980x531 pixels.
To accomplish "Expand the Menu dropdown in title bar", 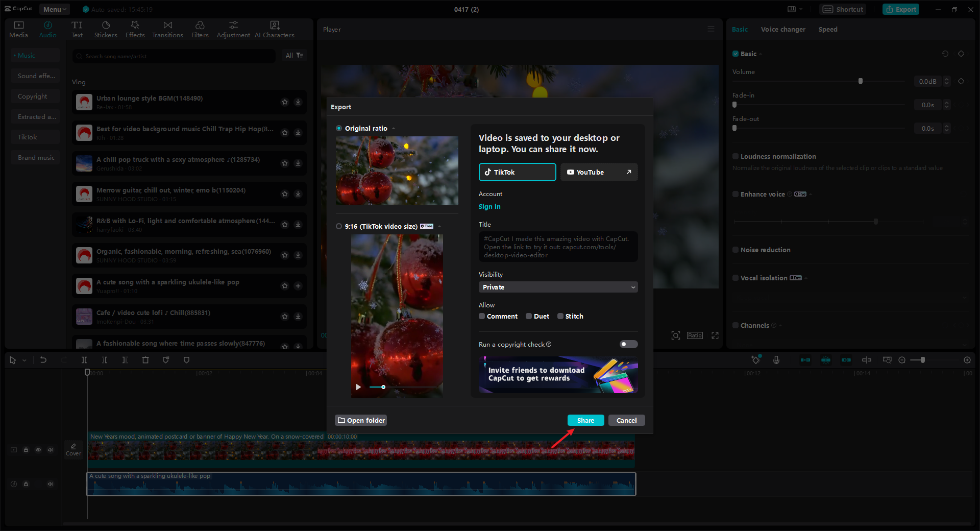I will pyautogui.click(x=55, y=9).
